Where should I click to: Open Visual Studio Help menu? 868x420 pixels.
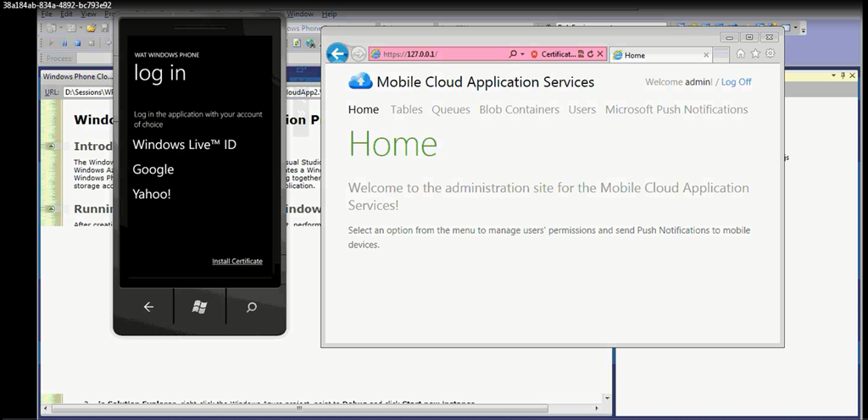pos(329,14)
